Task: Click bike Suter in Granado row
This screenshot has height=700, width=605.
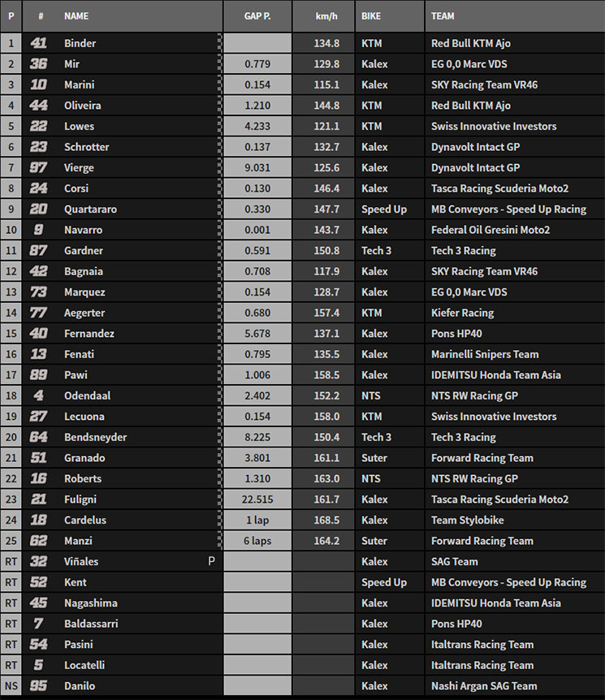Action: coord(374,458)
